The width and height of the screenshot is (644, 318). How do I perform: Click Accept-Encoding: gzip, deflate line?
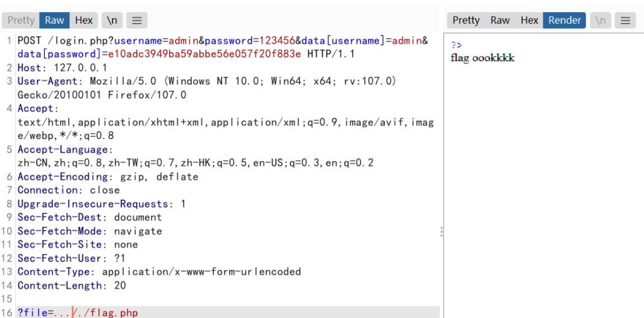[x=108, y=177]
